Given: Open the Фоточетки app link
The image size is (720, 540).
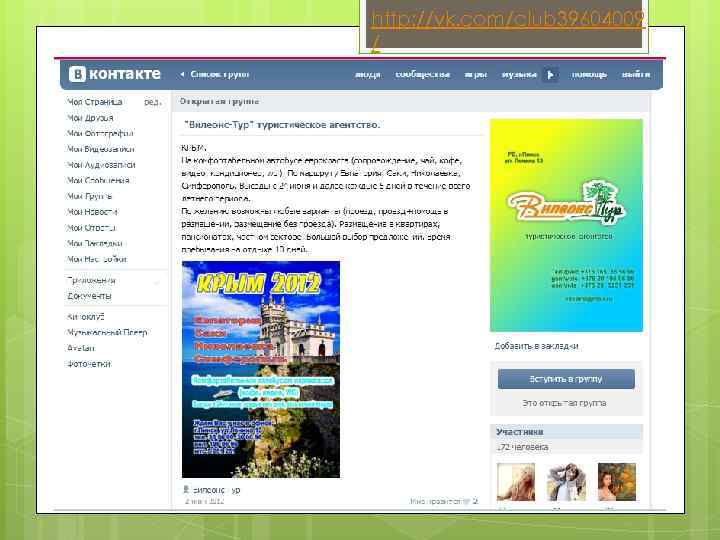Looking at the screenshot, I should (x=89, y=364).
